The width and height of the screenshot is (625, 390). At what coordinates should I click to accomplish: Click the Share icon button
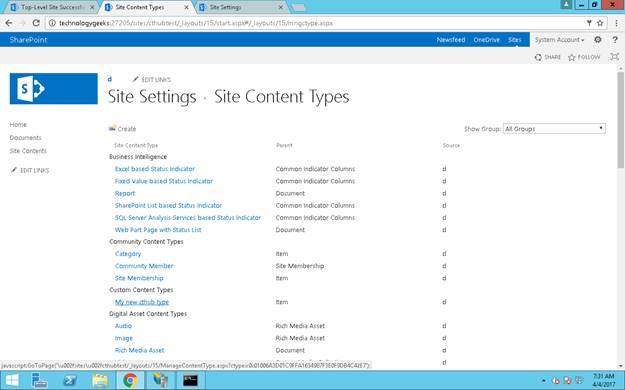click(547, 57)
